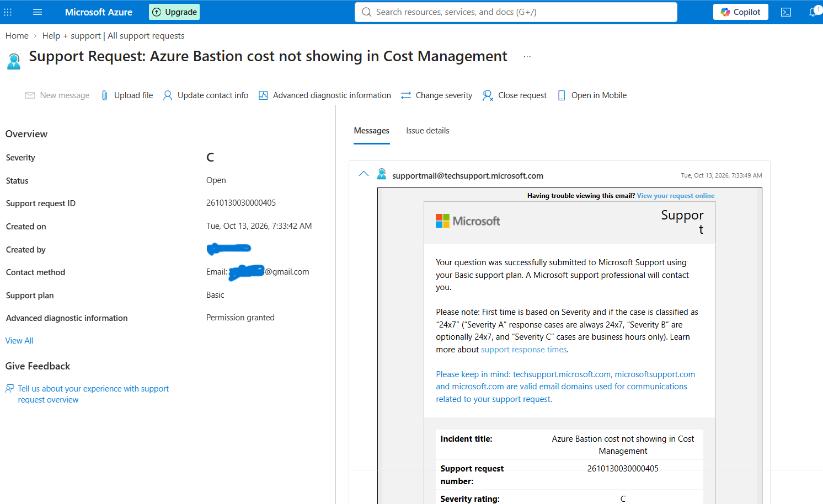Collapse the supportmail message with the chevron

coord(364,174)
